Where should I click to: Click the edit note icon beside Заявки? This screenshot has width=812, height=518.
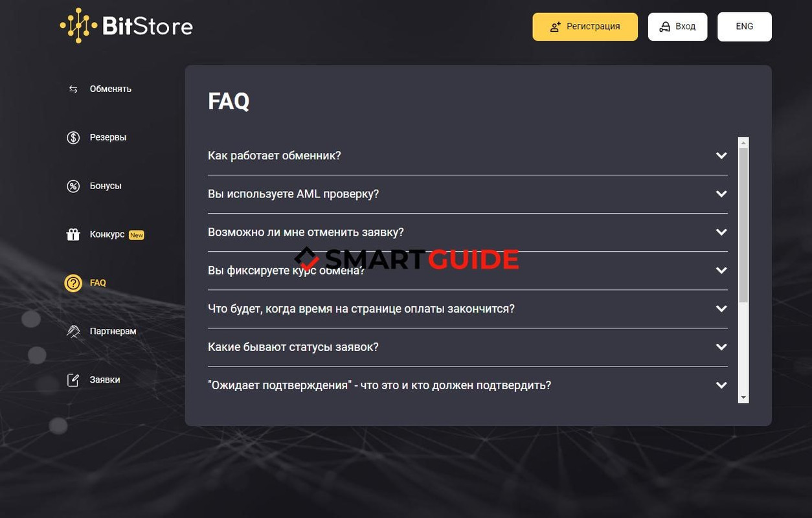click(73, 380)
